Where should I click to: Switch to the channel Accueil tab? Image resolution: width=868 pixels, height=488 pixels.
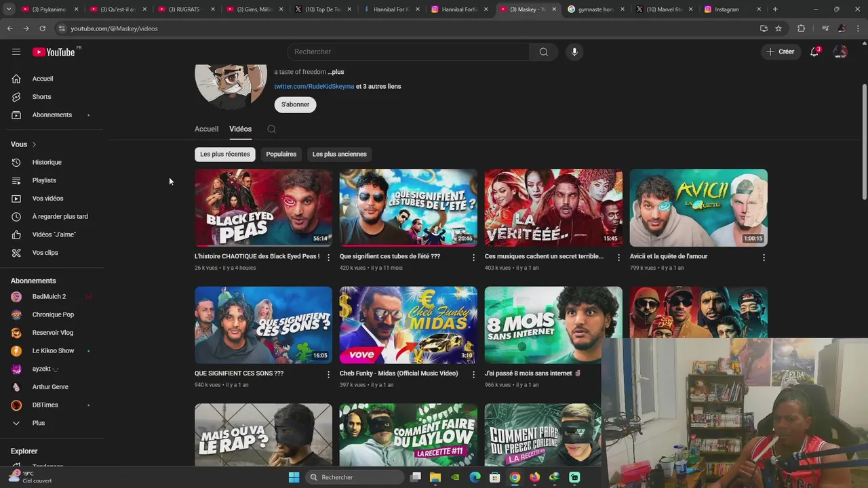coord(206,129)
